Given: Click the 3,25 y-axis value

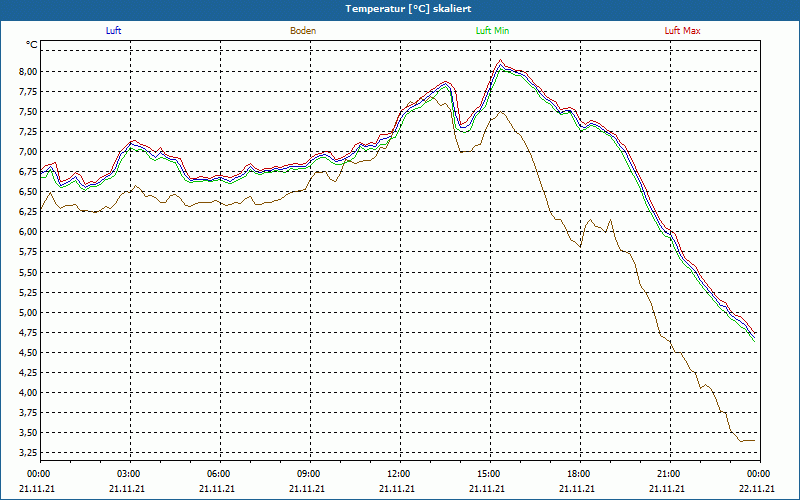Looking at the screenshot, I should click(29, 453).
